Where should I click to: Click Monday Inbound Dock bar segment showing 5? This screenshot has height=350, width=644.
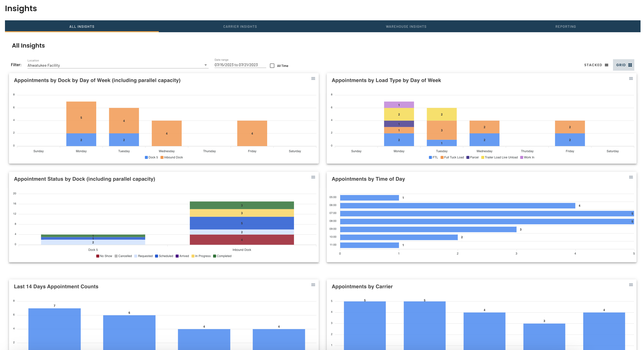(81, 117)
